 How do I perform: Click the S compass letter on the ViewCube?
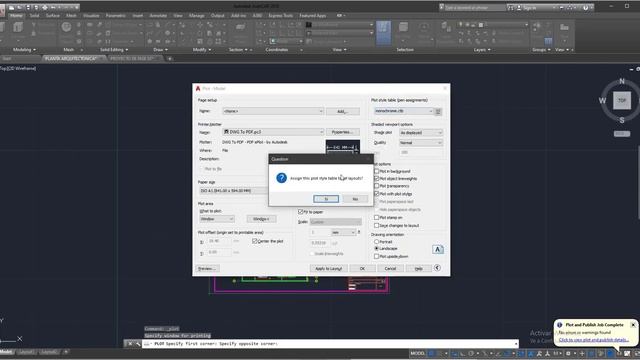[622, 120]
